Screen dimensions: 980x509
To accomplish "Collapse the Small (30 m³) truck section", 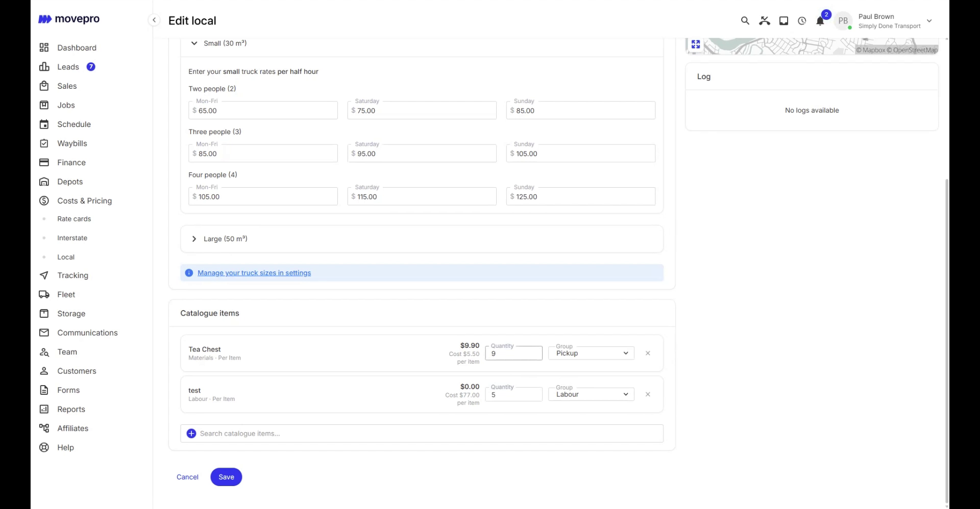I will pos(194,43).
